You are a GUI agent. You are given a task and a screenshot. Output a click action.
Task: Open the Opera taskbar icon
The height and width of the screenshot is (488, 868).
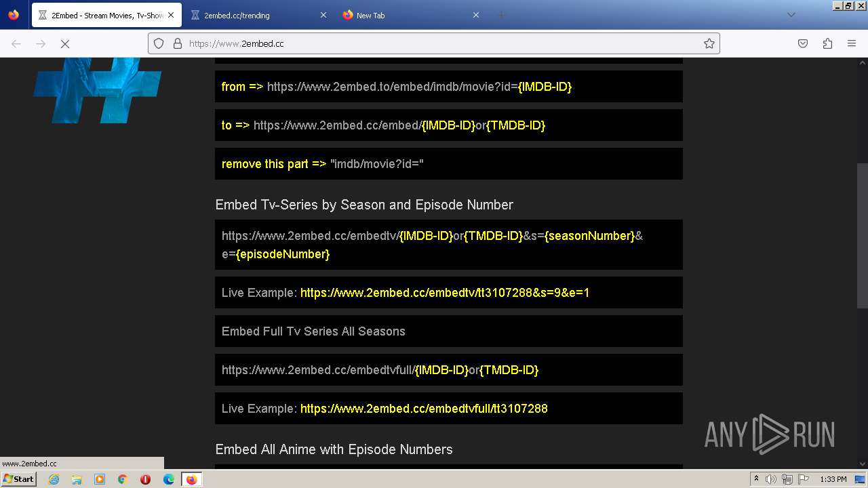145,479
